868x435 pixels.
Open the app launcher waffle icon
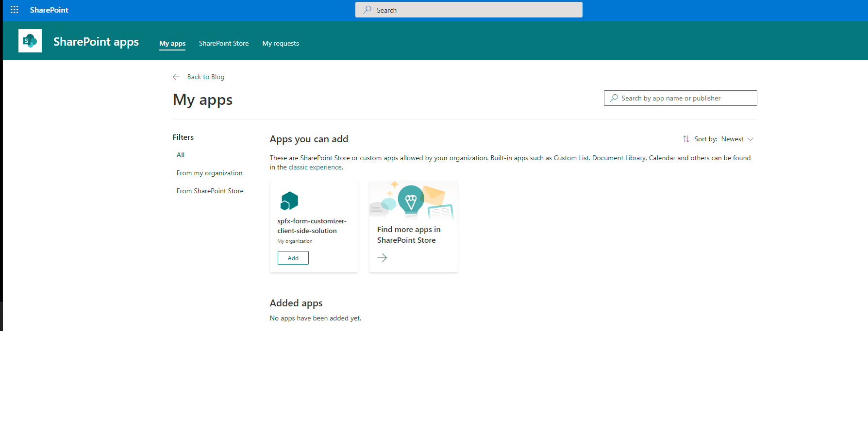click(15, 10)
